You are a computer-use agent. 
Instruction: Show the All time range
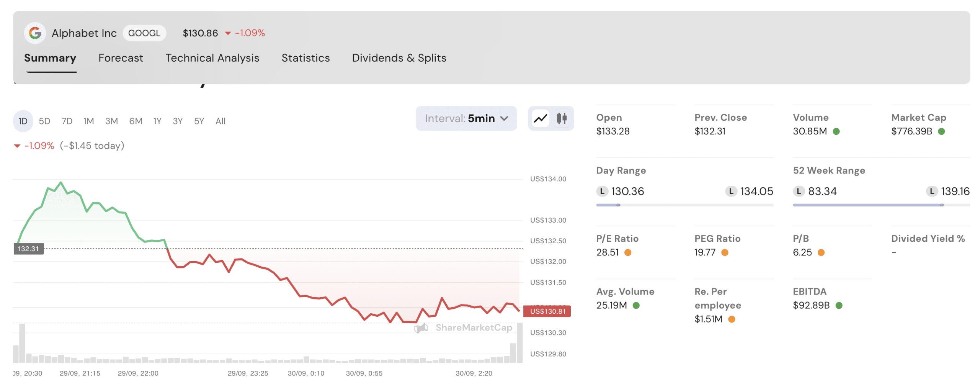click(220, 121)
